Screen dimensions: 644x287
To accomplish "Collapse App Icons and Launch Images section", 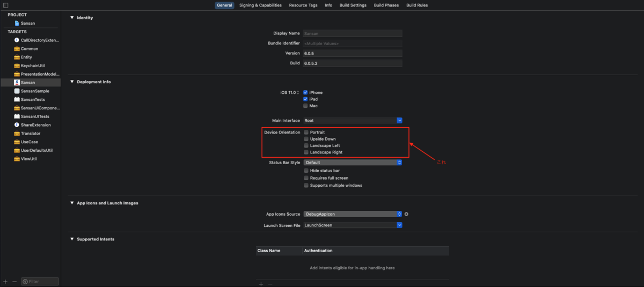I will 72,203.
